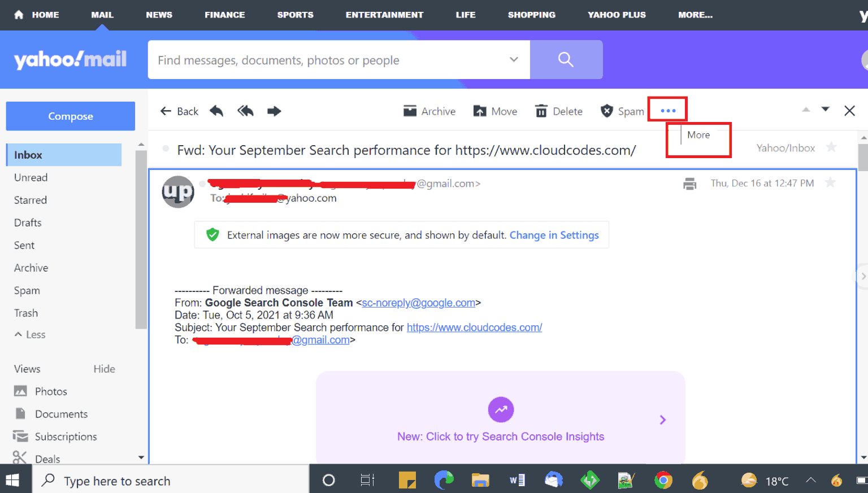
Task: Star the message next to date
Action: (x=830, y=182)
